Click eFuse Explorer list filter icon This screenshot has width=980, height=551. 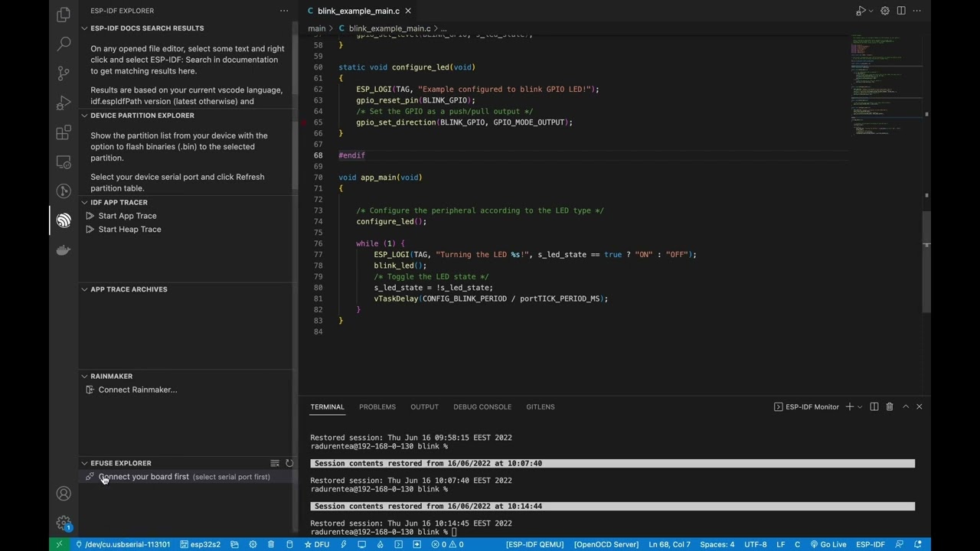pos(275,463)
